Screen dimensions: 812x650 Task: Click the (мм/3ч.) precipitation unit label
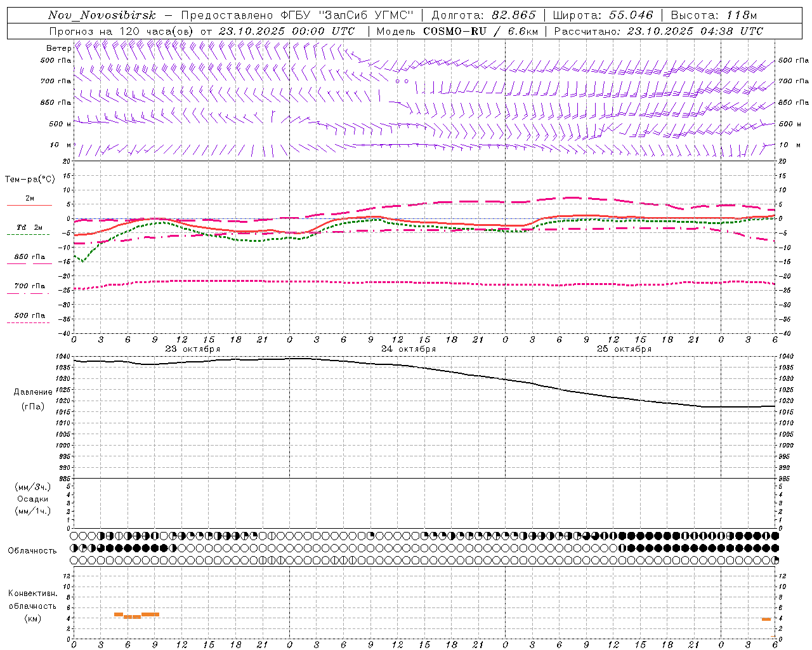(x=33, y=487)
